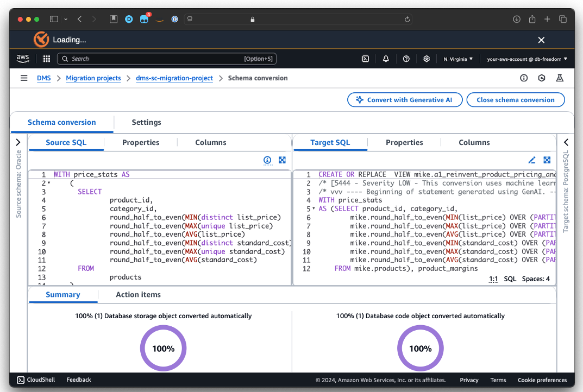Open AWS console settings gear

pos(427,59)
